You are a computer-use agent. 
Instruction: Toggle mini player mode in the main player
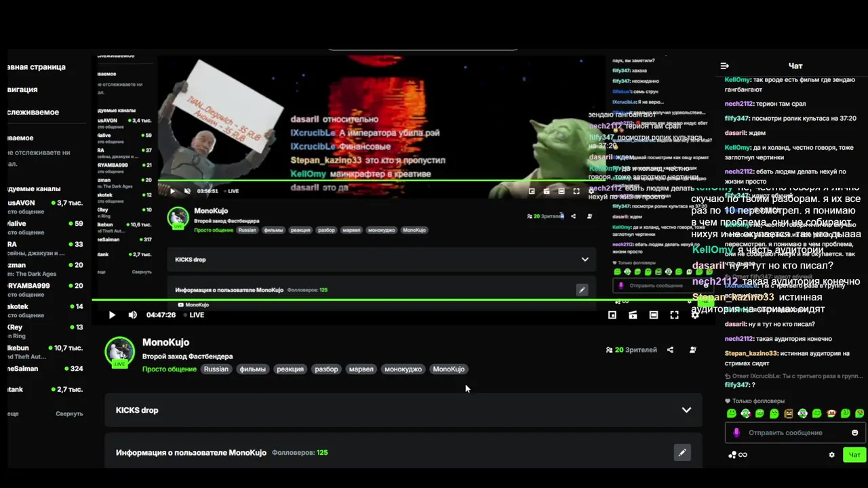[633, 314]
